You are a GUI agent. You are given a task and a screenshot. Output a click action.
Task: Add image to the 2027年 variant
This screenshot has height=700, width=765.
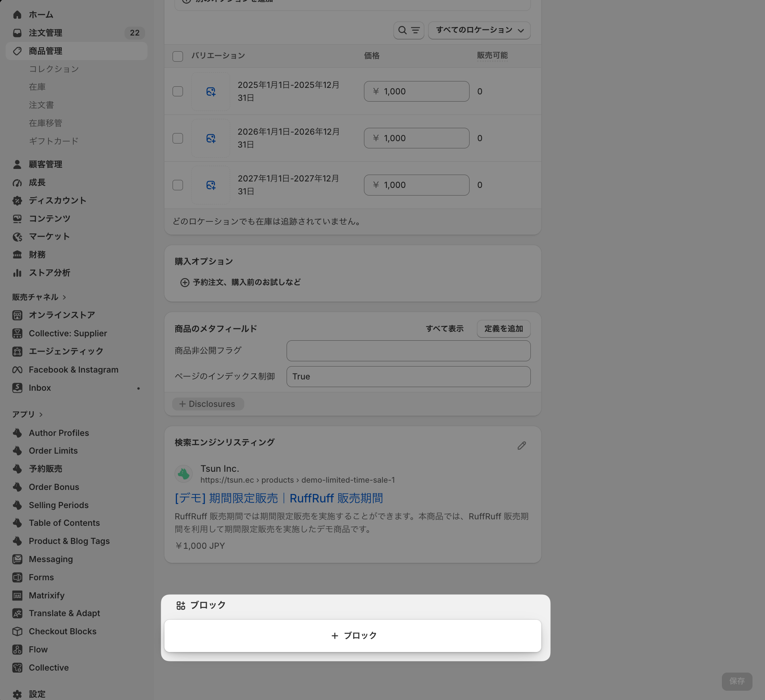[211, 185]
